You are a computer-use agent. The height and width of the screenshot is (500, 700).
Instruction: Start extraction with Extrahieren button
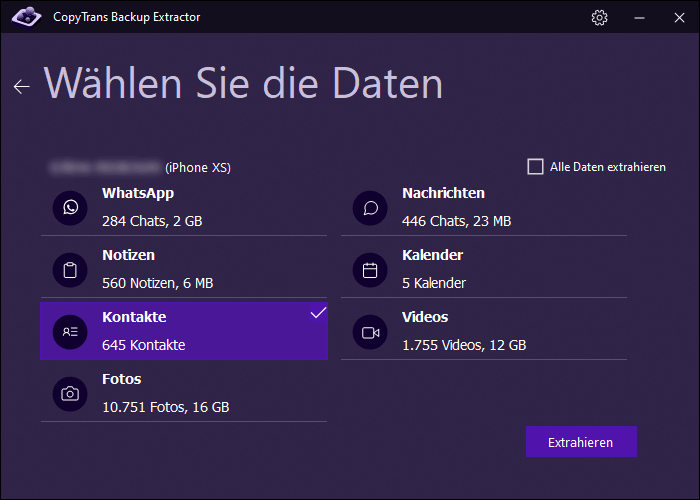581,442
